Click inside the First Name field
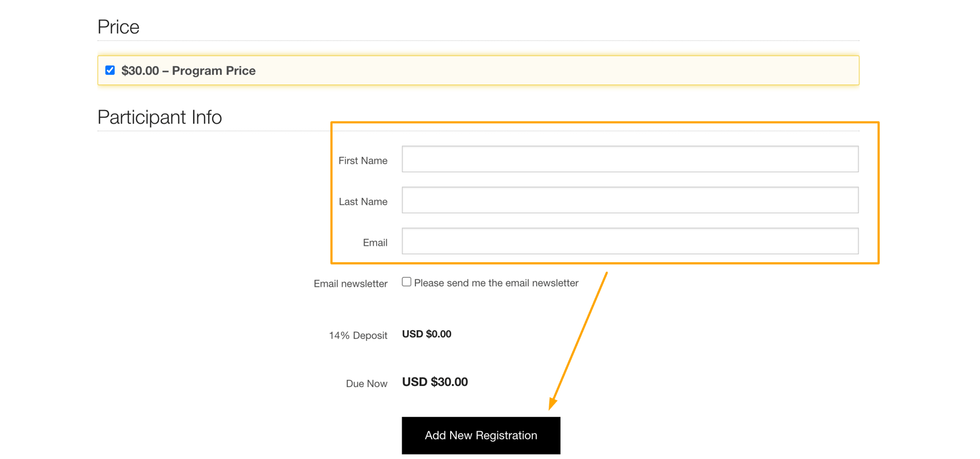This screenshot has width=980, height=459. tap(630, 159)
